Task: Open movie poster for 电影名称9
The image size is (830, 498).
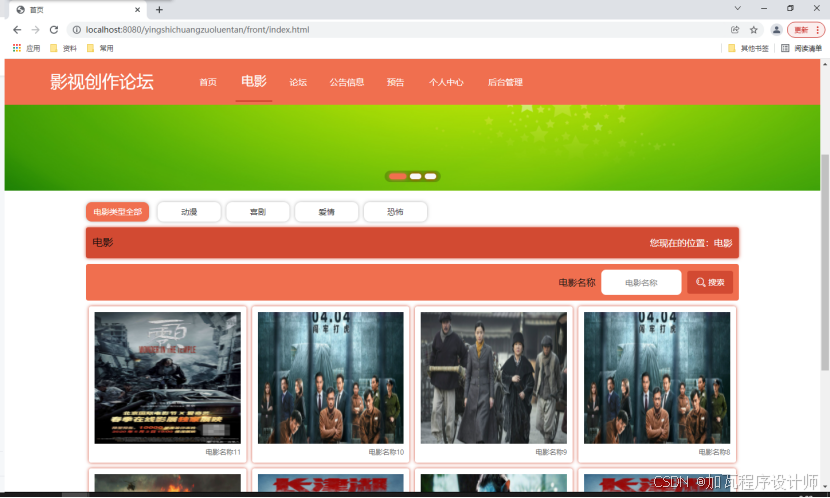Action: click(x=494, y=378)
